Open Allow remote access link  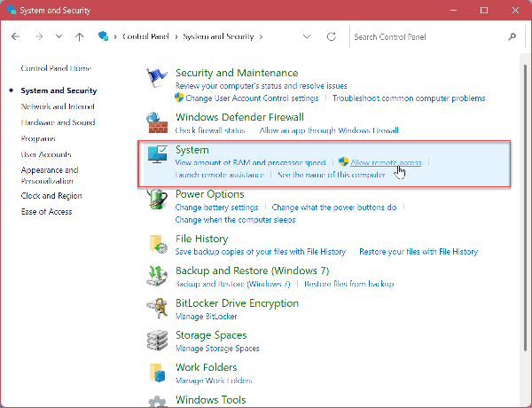click(386, 163)
